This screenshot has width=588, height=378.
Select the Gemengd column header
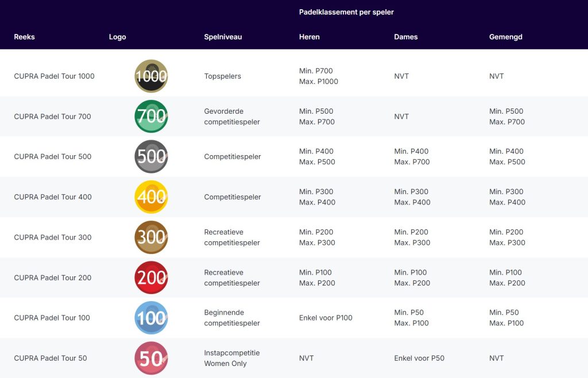505,37
